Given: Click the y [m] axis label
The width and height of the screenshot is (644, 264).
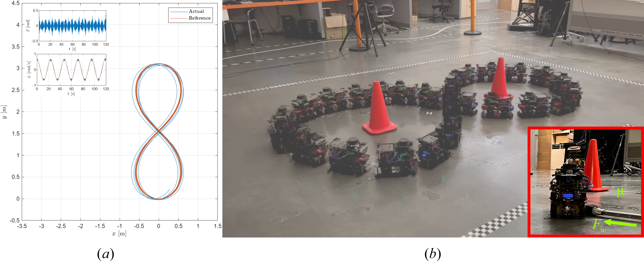Looking at the screenshot, I should coord(4,112).
